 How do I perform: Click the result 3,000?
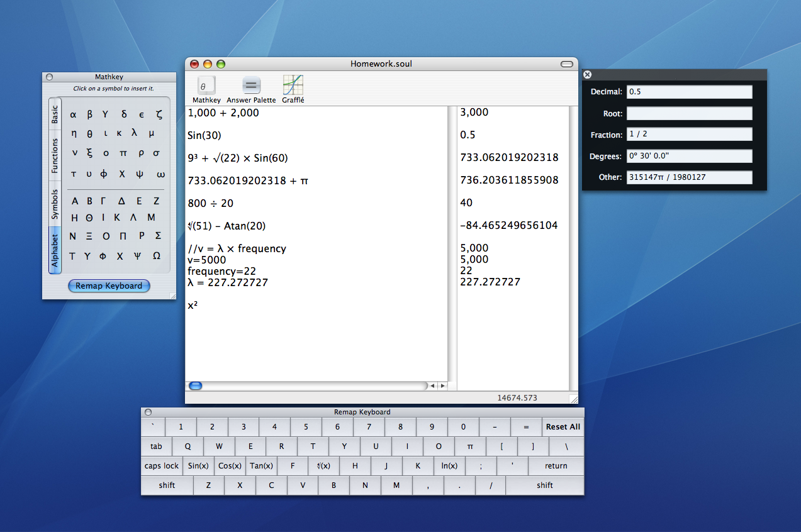(474, 113)
